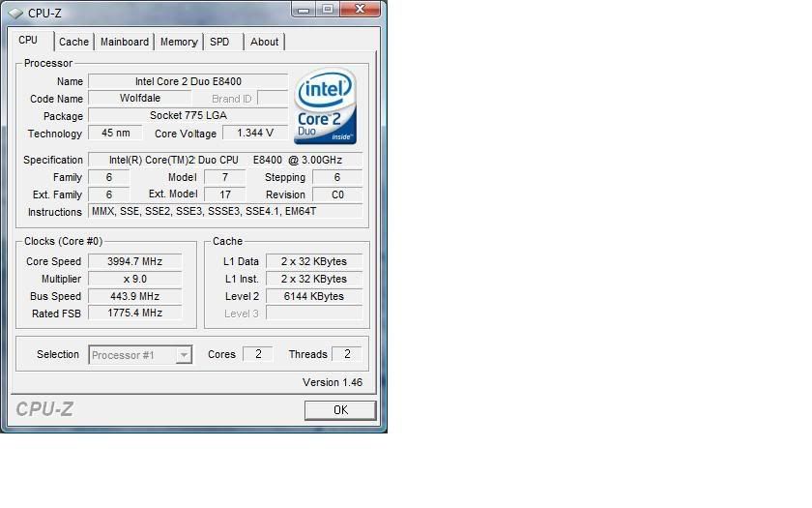Click the Rated FSB value '1775.4 MHz'
Image resolution: width=812 pixels, height=508 pixels.
pyautogui.click(x=134, y=314)
